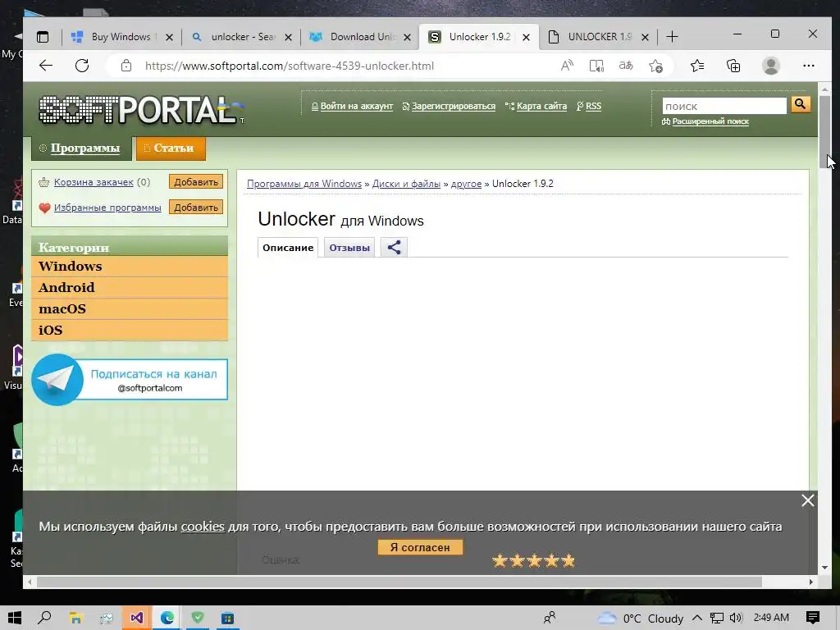The height and width of the screenshot is (630, 840).
Task: Open the Статьи section
Action: [171, 148]
